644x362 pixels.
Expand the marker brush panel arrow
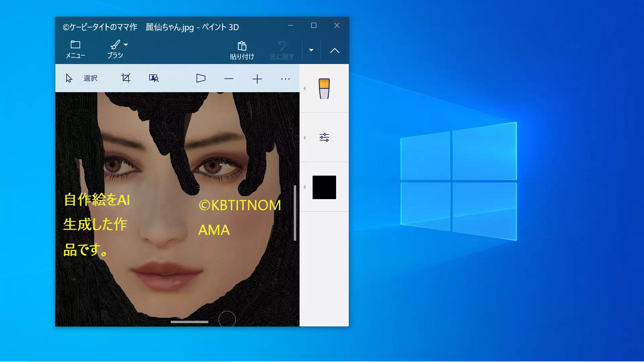pos(305,88)
